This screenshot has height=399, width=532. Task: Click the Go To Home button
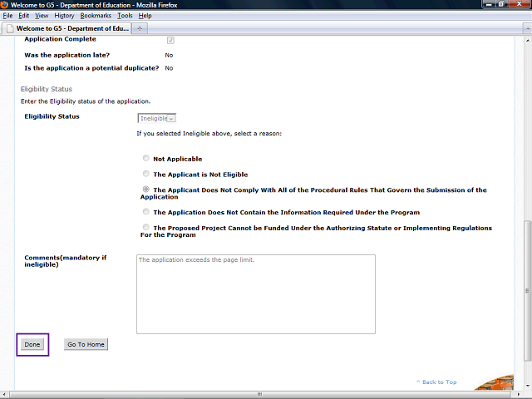[86, 344]
